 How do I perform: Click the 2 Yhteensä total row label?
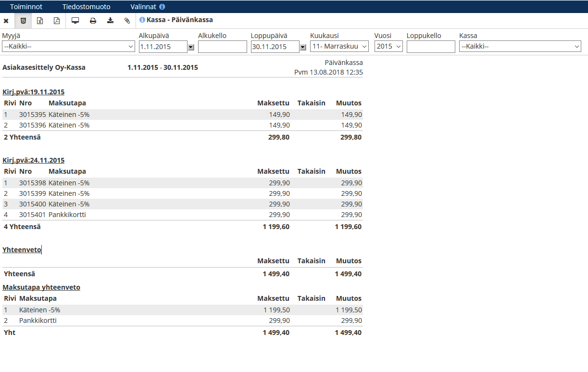(22, 137)
